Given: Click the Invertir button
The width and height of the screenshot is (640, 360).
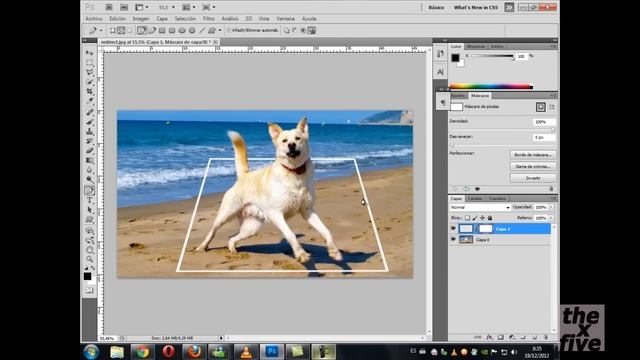Looking at the screenshot, I should 533,178.
